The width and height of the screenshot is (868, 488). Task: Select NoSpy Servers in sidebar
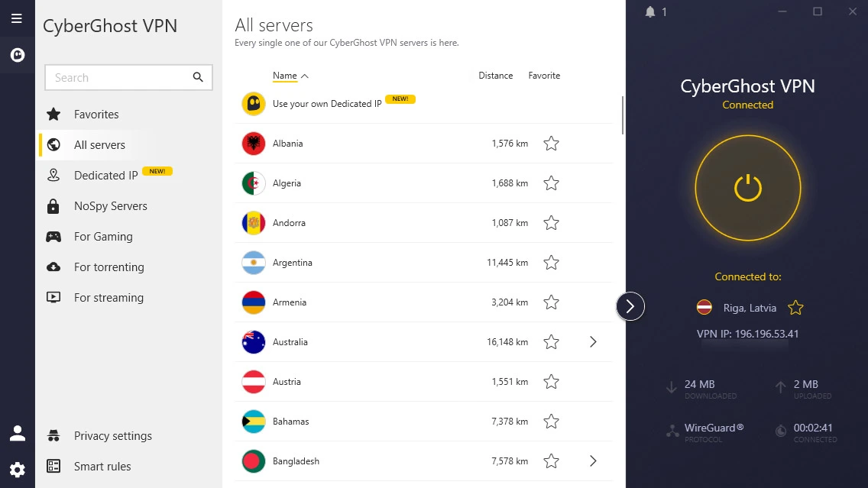110,206
